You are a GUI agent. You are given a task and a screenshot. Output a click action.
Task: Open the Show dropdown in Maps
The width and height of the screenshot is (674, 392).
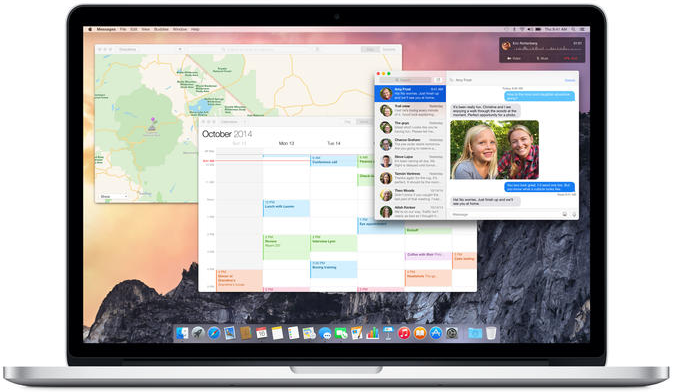coord(113,196)
